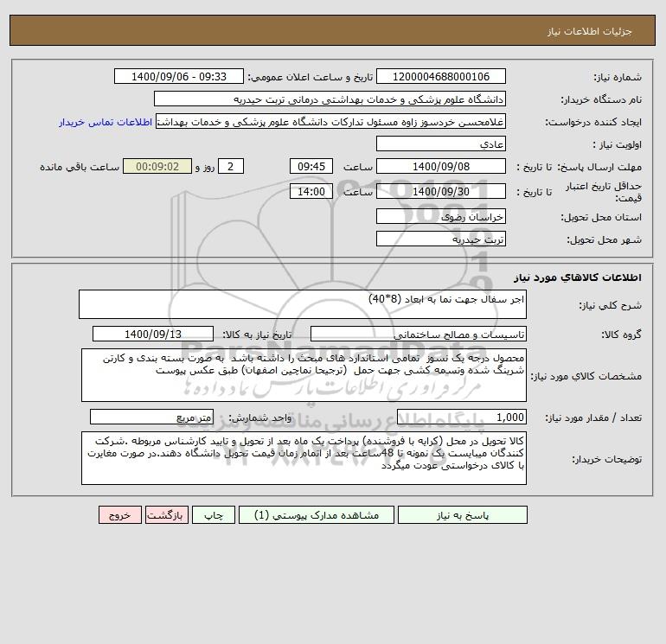
Task: Click the خروج exit button
Action: pyautogui.click(x=120, y=515)
